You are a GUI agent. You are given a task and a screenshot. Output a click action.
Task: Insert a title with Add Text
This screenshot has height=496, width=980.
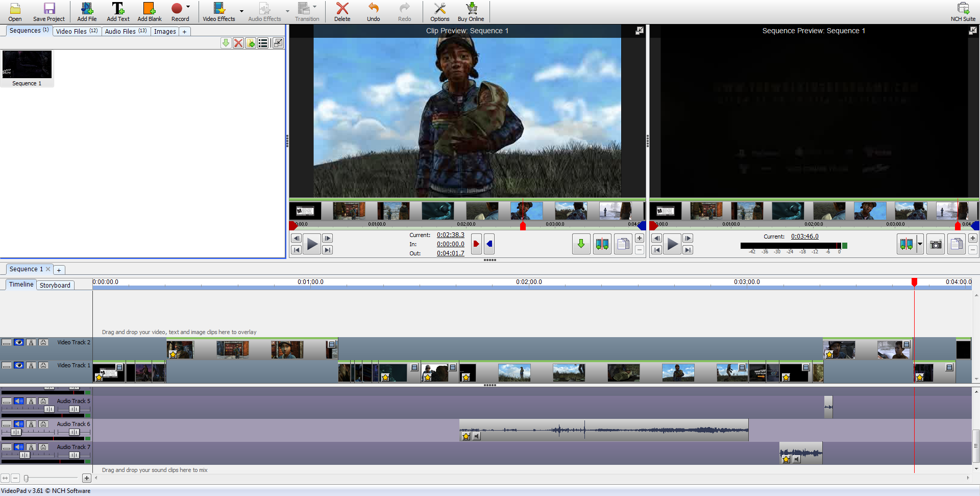118,12
